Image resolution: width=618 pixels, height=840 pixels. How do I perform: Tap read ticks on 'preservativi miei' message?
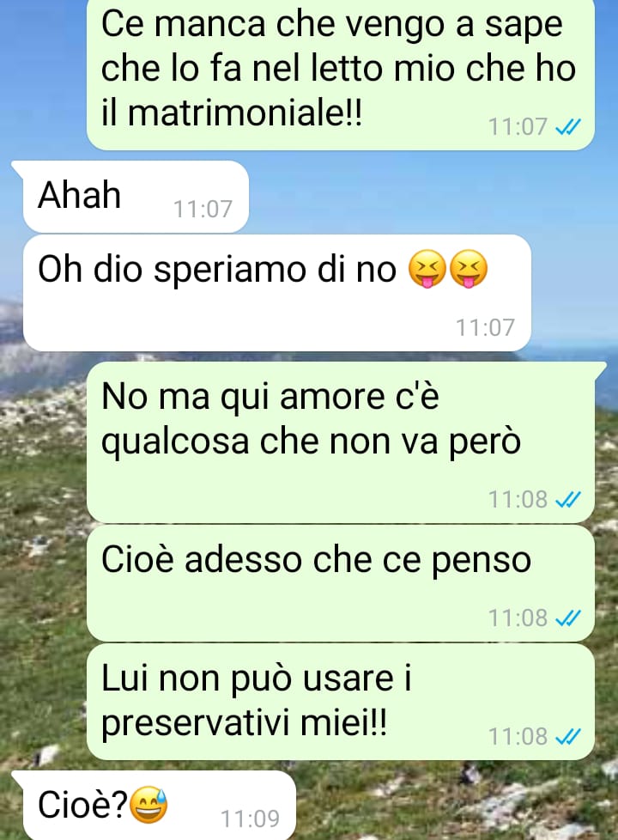(x=568, y=737)
